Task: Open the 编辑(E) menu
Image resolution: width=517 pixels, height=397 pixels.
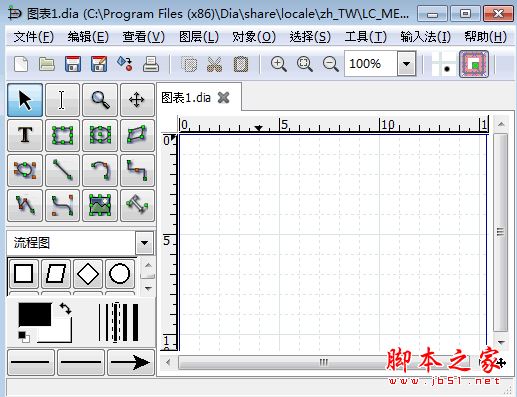Action: pos(88,36)
